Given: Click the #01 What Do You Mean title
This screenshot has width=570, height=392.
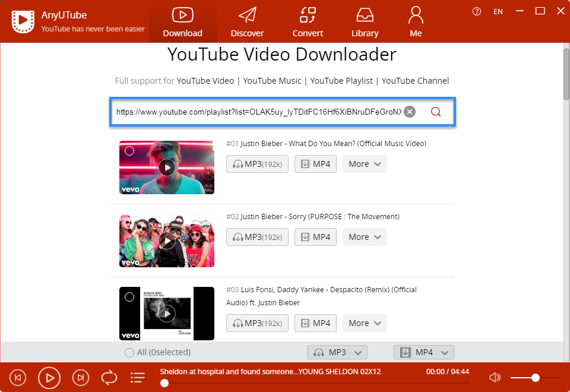Looking at the screenshot, I should click(326, 144).
